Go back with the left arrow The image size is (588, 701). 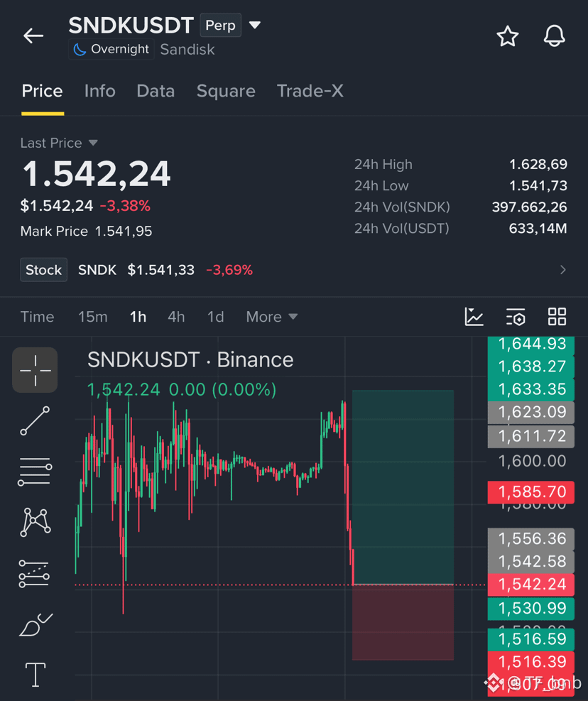(x=33, y=36)
